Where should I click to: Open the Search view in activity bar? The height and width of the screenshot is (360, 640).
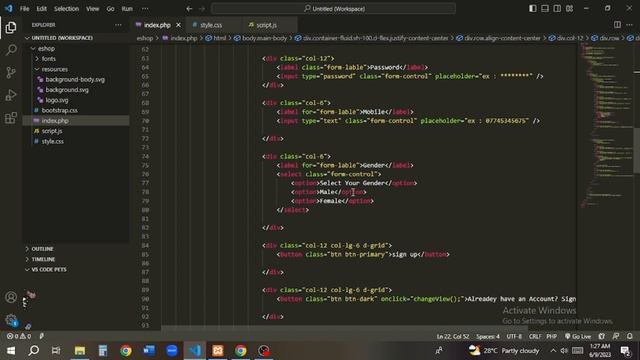tap(11, 50)
